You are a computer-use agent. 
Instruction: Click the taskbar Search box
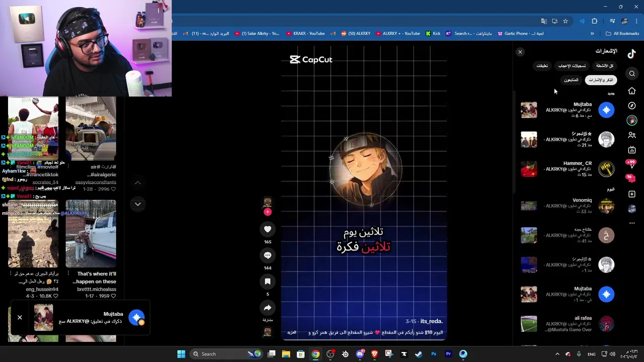[x=227, y=354]
